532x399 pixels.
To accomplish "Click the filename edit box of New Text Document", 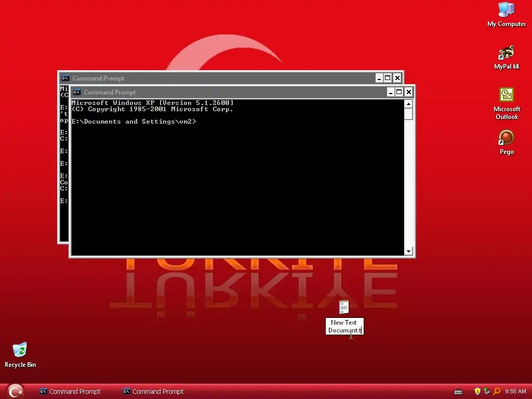I will click(344, 326).
